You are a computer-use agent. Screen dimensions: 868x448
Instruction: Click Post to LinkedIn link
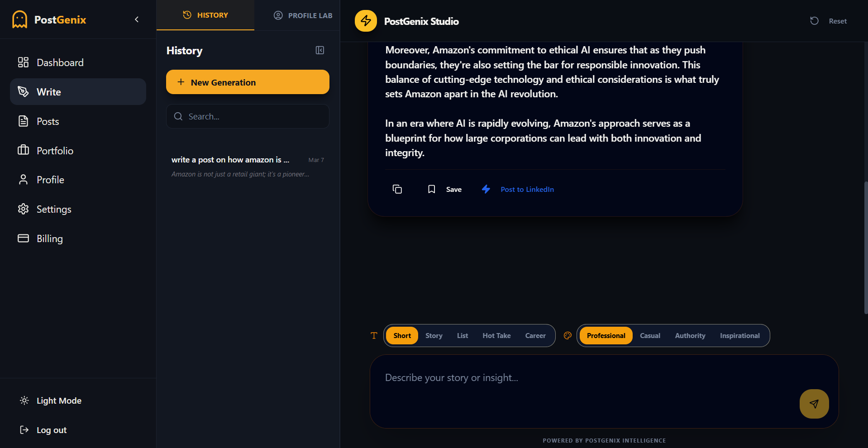click(527, 189)
